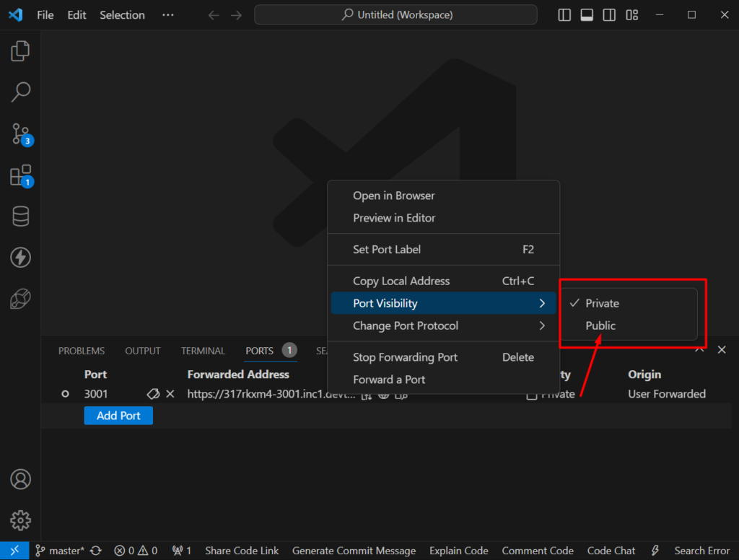Toggle the bottom panel layout icon
Viewport: 739px width, 560px height.
tap(587, 15)
